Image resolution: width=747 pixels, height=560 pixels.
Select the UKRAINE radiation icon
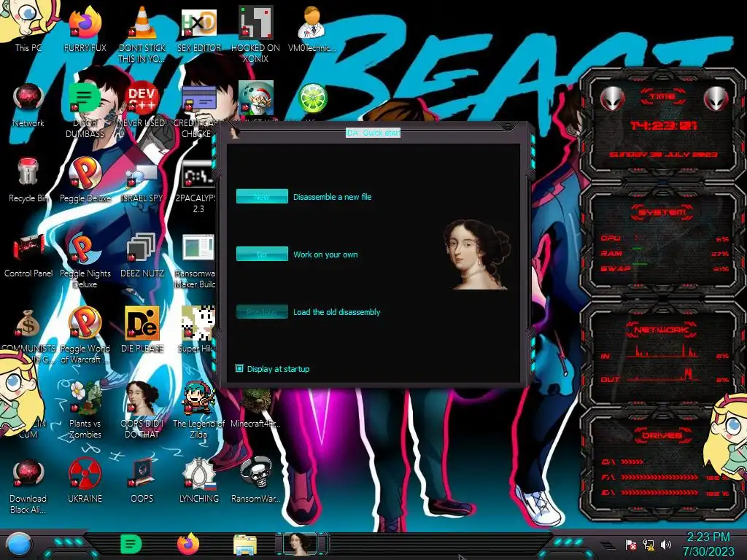tap(85, 480)
